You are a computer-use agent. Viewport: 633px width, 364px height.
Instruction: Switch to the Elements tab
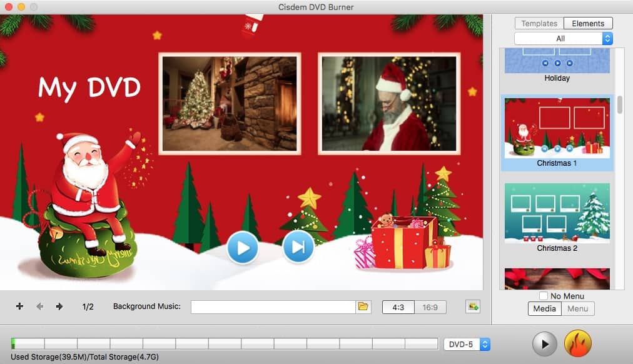(x=588, y=24)
